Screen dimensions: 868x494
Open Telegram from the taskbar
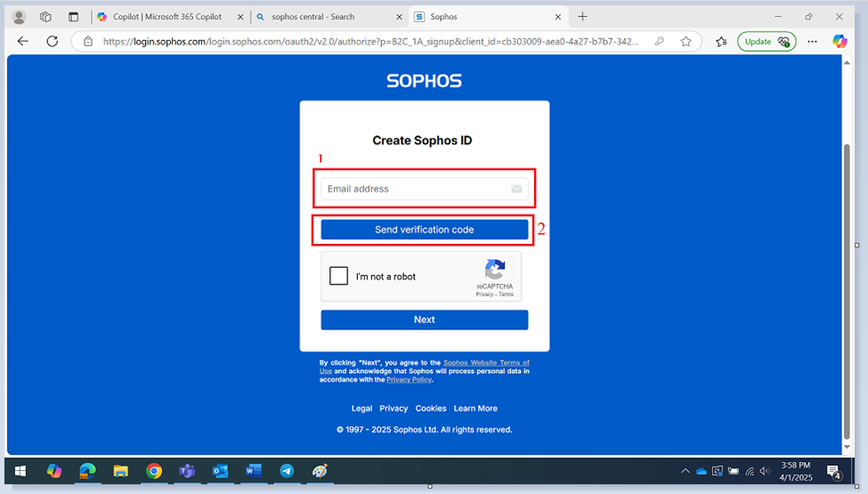(287, 471)
